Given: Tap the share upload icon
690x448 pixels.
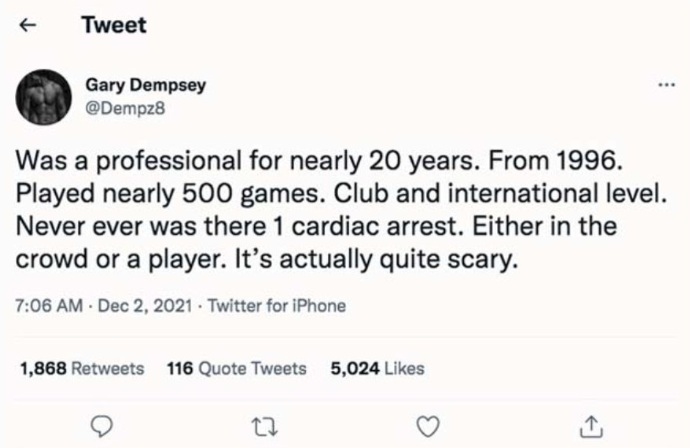Looking at the screenshot, I should click(591, 426).
